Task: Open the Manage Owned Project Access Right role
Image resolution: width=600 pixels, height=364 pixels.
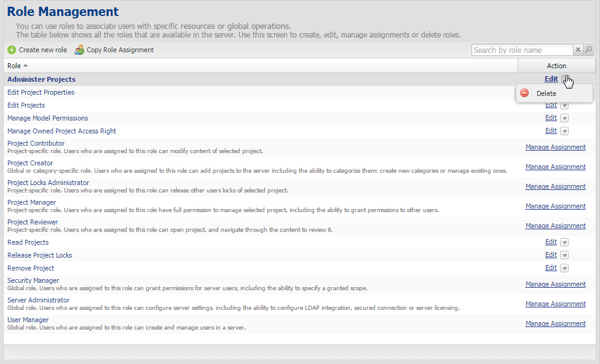Action: [x=61, y=131]
